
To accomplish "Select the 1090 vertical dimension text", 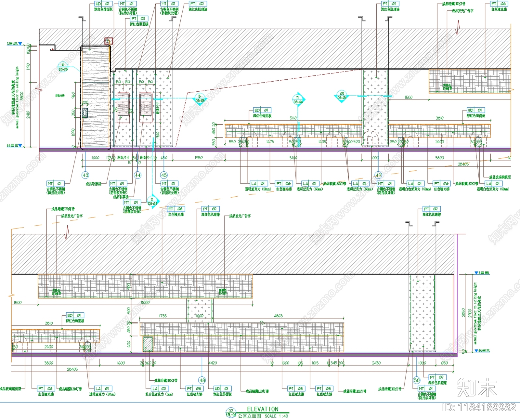I will tap(73, 132).
